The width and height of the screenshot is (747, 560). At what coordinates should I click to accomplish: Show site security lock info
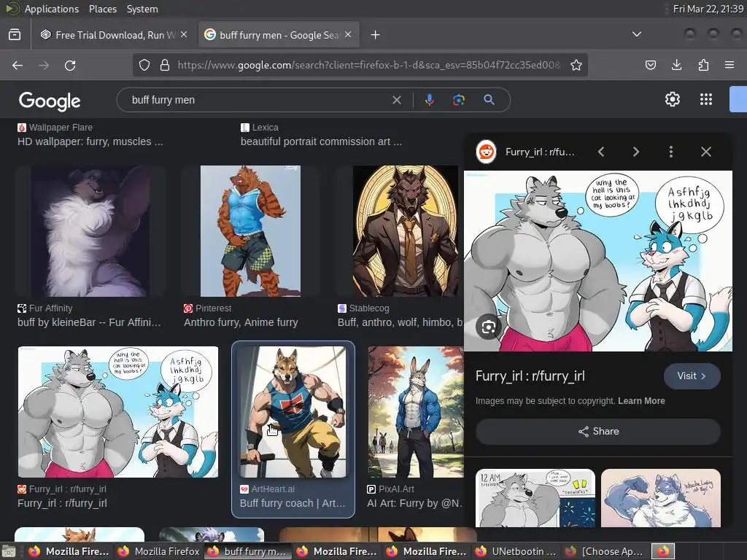165,65
